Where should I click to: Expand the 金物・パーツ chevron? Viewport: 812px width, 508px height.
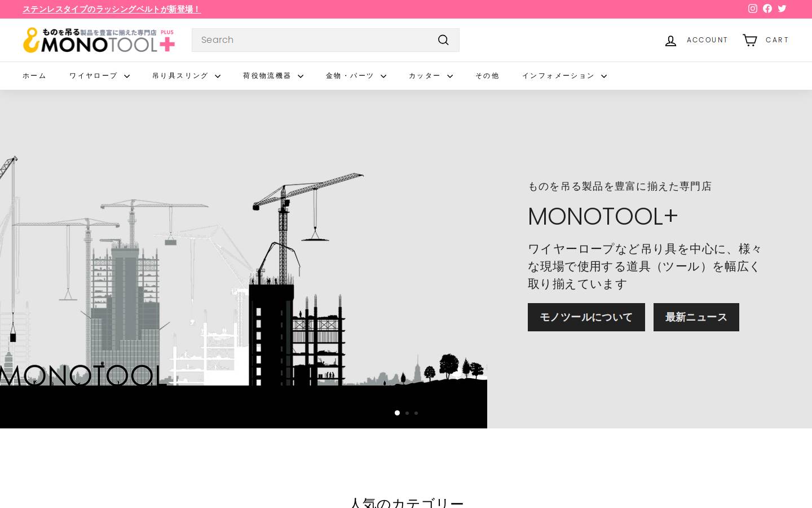click(383, 76)
